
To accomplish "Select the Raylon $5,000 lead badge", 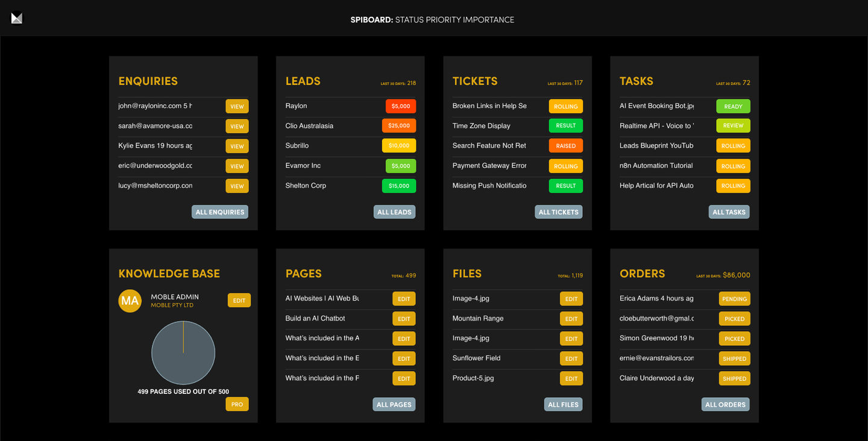I will tap(400, 106).
